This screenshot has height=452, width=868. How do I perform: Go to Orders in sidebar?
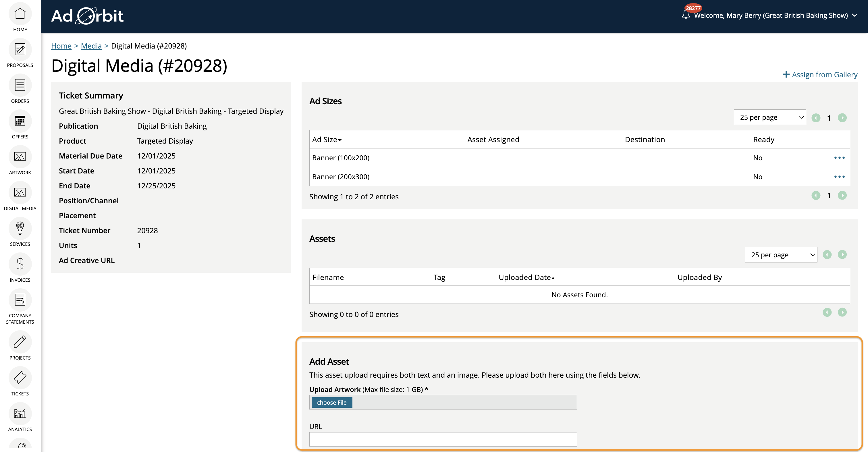pos(20,86)
